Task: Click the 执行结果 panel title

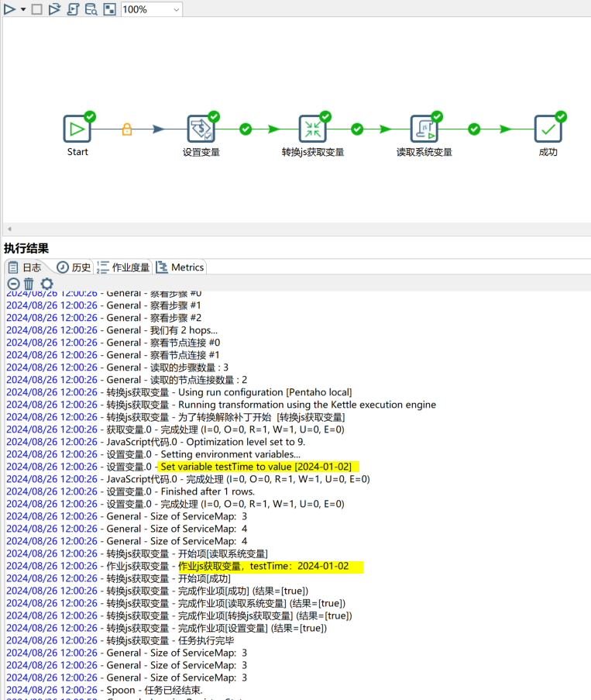Action: pyautogui.click(x=26, y=248)
